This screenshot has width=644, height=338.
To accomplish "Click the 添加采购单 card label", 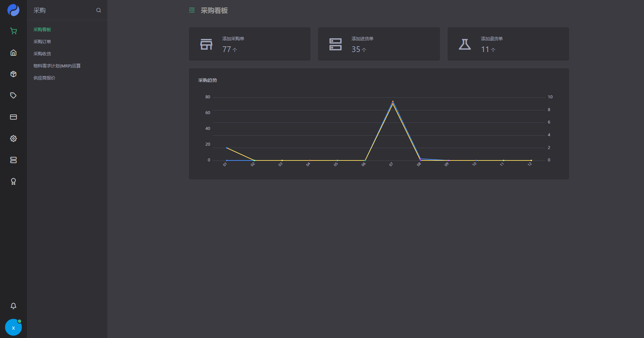I will 233,39.
